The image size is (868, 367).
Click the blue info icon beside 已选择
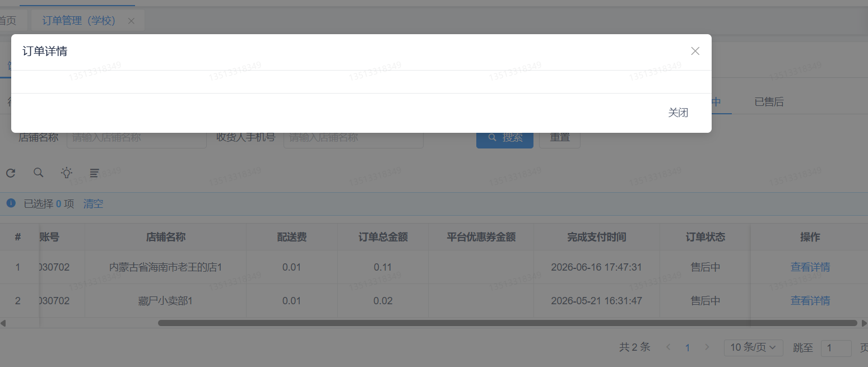pos(11,203)
